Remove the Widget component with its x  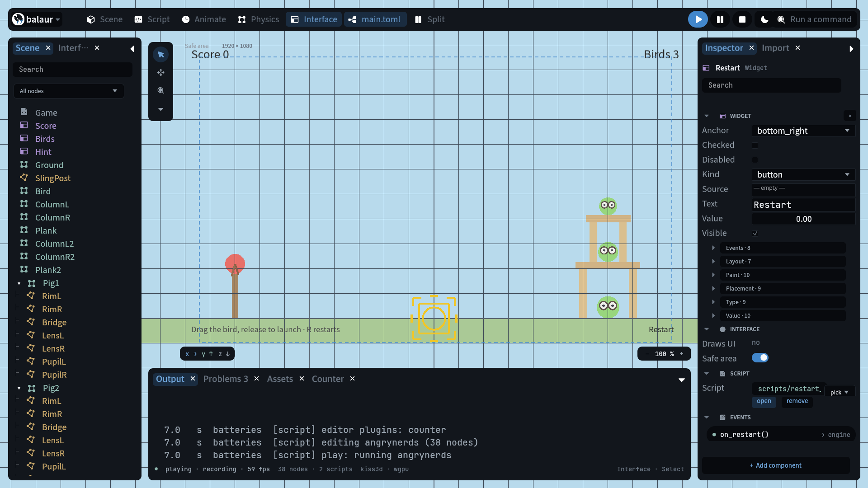(850, 116)
